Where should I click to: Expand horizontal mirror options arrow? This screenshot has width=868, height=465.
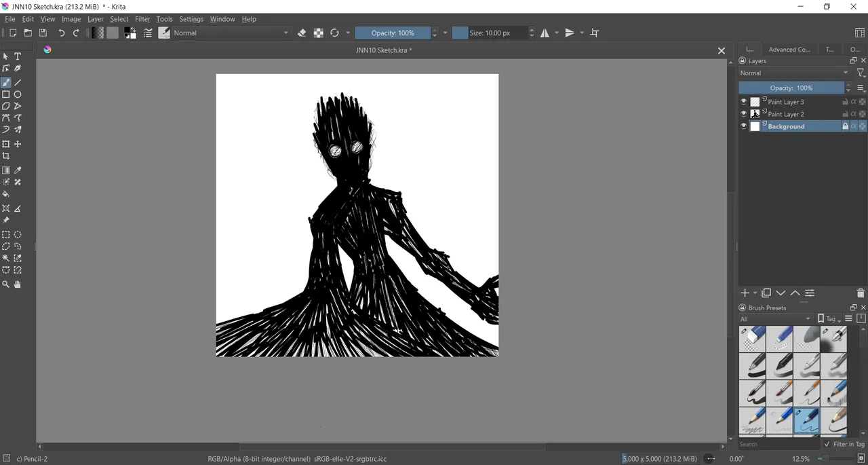pos(557,33)
